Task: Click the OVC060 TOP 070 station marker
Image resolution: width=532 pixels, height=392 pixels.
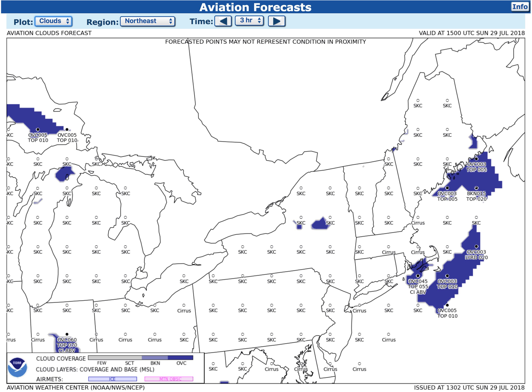Action: (x=67, y=334)
